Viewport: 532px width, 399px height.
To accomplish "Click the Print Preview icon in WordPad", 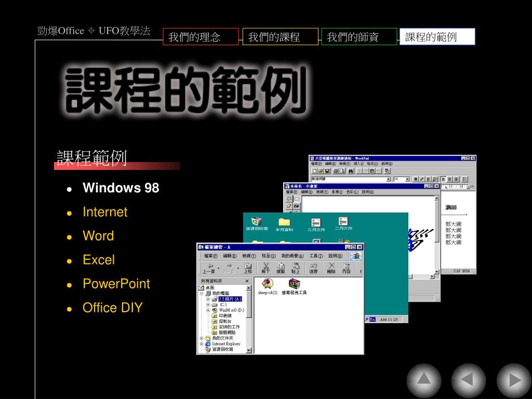I will pyautogui.click(x=342, y=170).
